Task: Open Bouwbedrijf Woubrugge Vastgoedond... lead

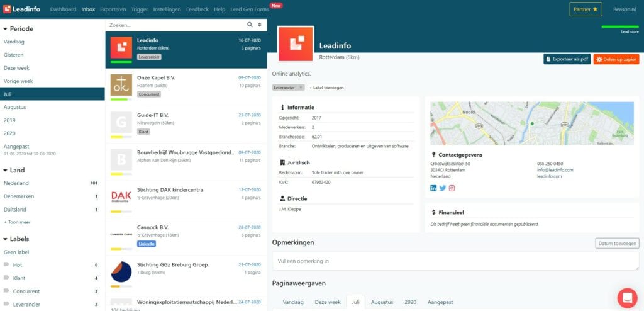Action: pyautogui.click(x=186, y=162)
